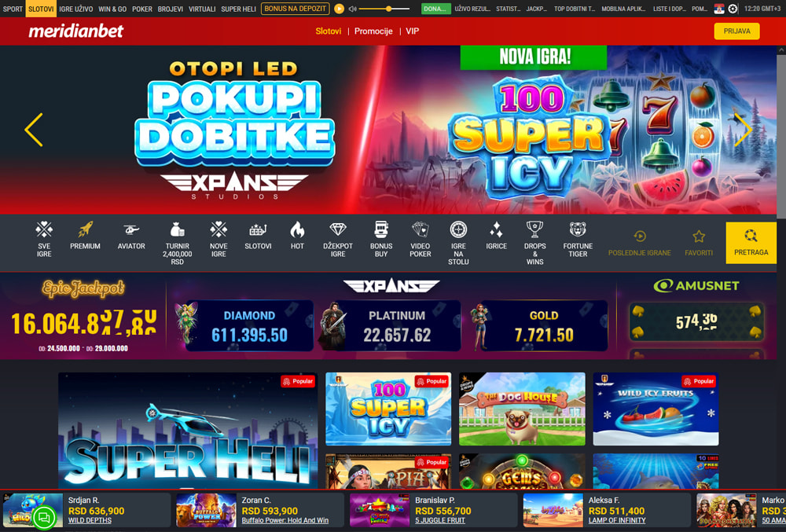This screenshot has height=532, width=786.
Task: Click the Bonus na depozit button
Action: [296, 9]
